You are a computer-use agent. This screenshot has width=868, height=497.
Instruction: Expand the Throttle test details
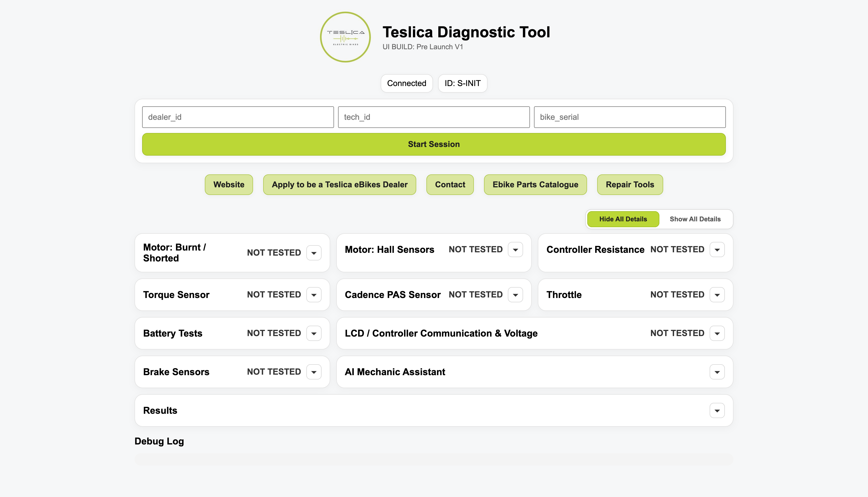point(717,295)
